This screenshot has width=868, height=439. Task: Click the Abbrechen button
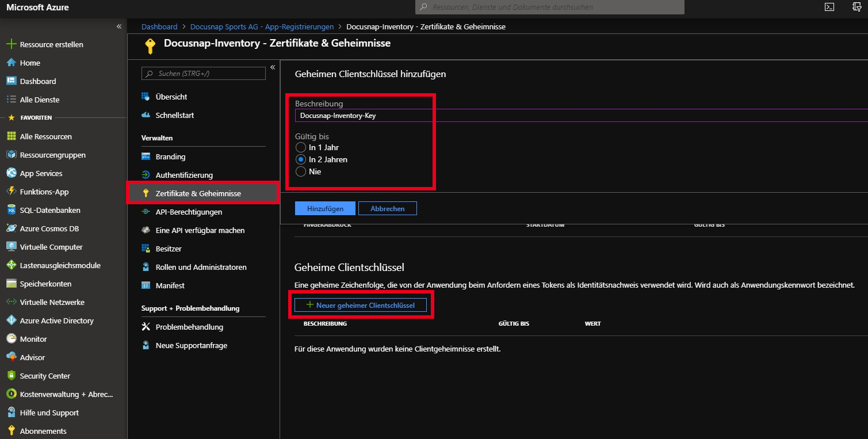[x=388, y=208]
